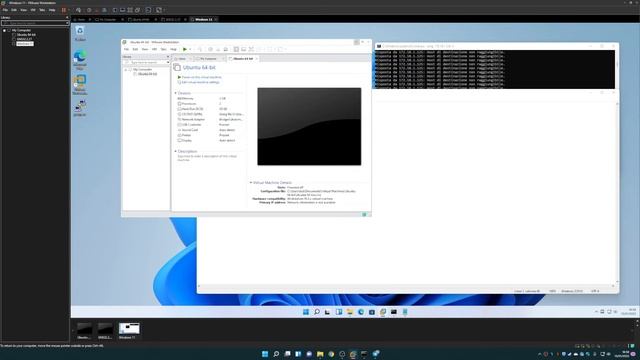Click green Power On button in inner VMware toolbar

point(184,49)
